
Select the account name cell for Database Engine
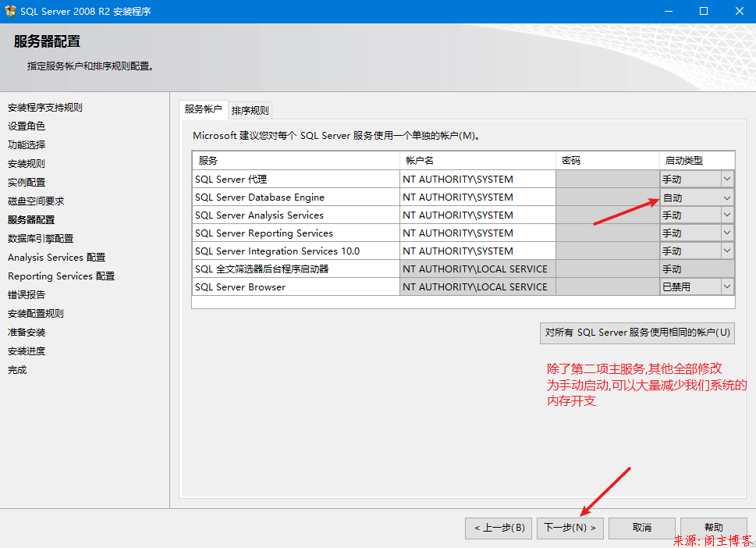(x=477, y=197)
